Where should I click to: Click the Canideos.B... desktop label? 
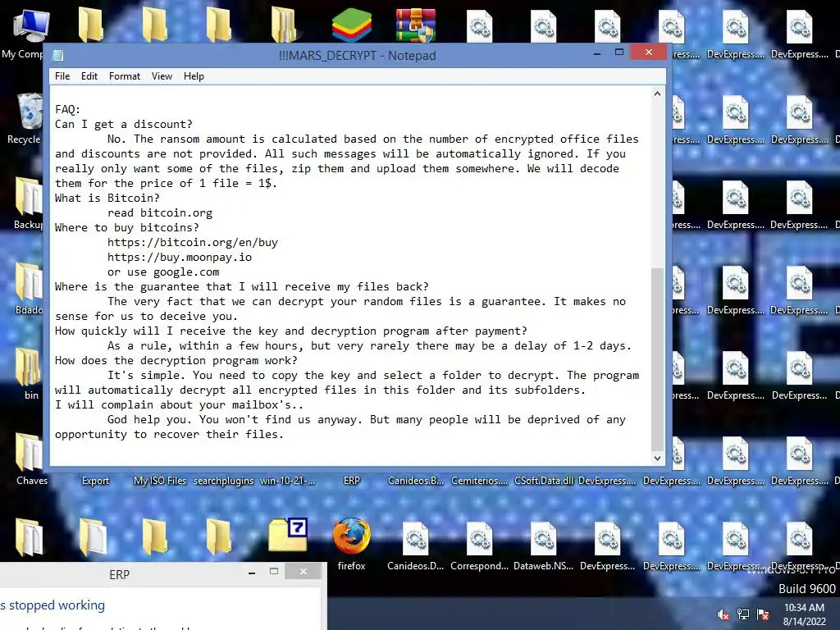click(416, 481)
